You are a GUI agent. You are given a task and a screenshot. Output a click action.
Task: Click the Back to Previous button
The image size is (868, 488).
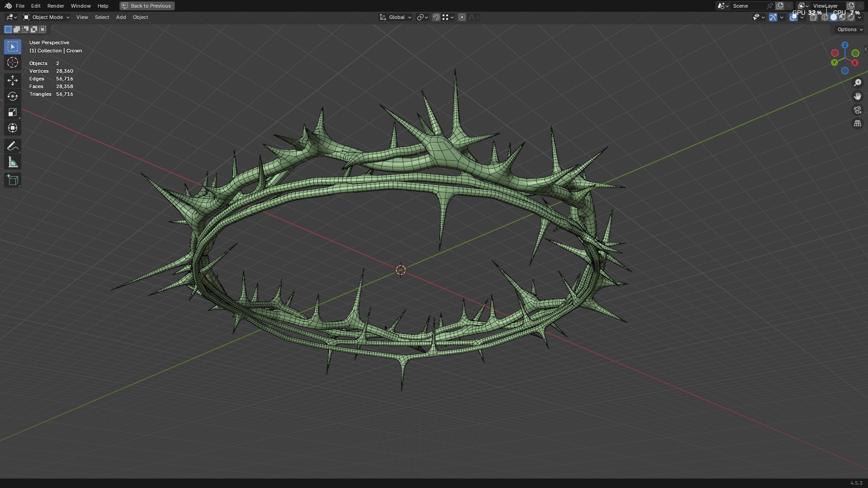(147, 6)
